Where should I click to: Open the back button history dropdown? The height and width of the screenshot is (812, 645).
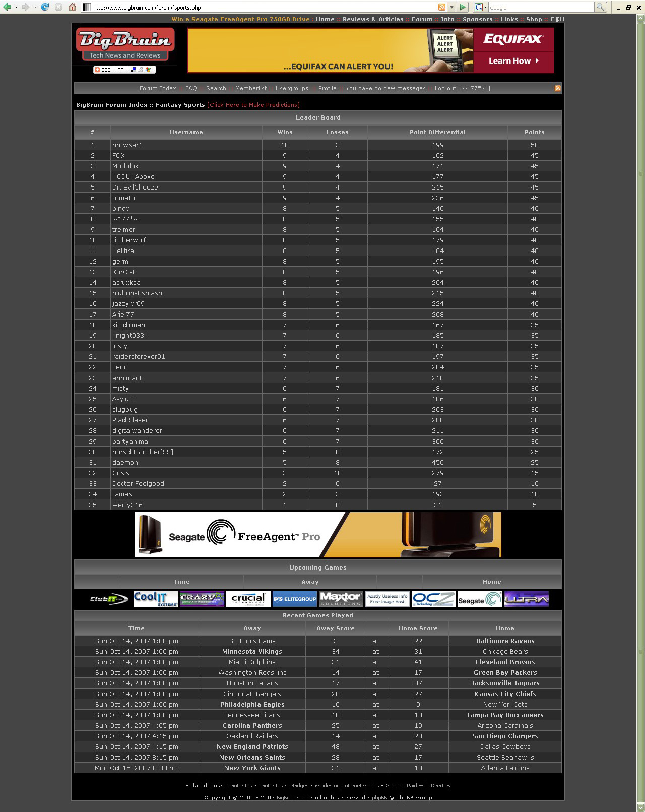coord(16,7)
